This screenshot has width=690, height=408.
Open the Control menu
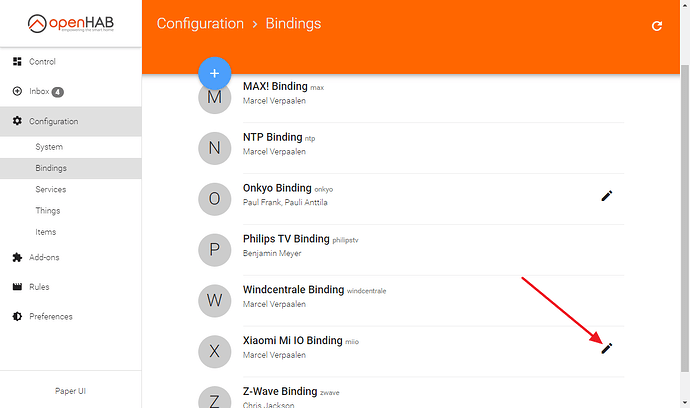[43, 62]
